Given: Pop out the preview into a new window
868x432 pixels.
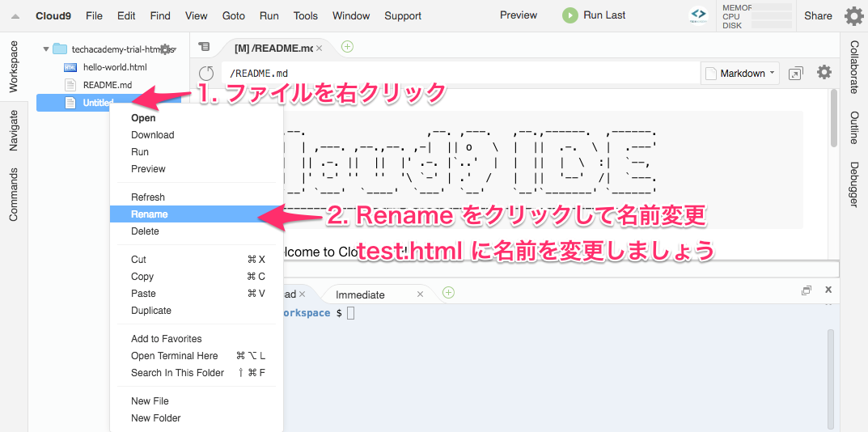Looking at the screenshot, I should pyautogui.click(x=795, y=74).
